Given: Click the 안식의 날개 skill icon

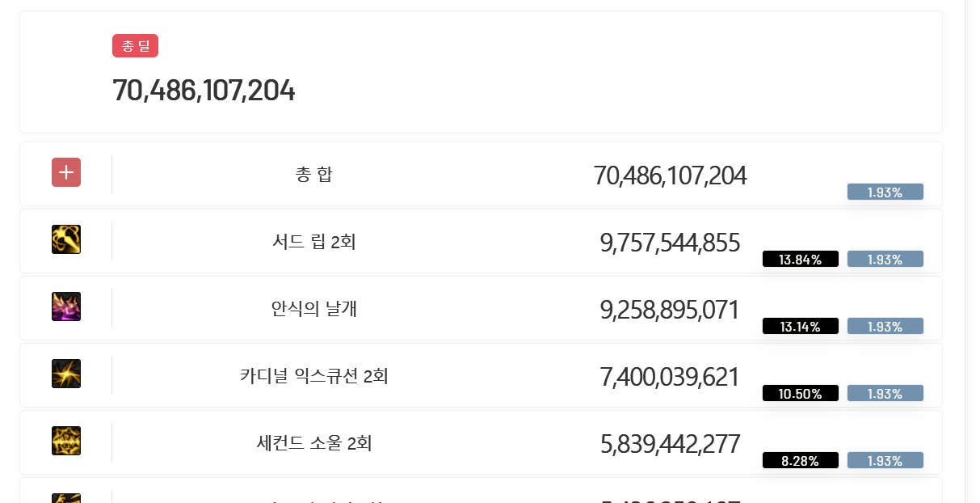Looking at the screenshot, I should click(66, 306).
